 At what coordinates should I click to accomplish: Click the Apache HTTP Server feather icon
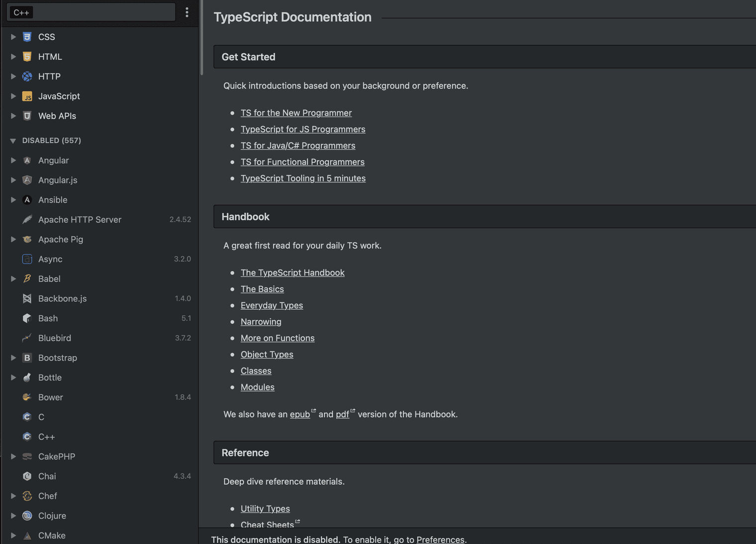click(x=27, y=219)
